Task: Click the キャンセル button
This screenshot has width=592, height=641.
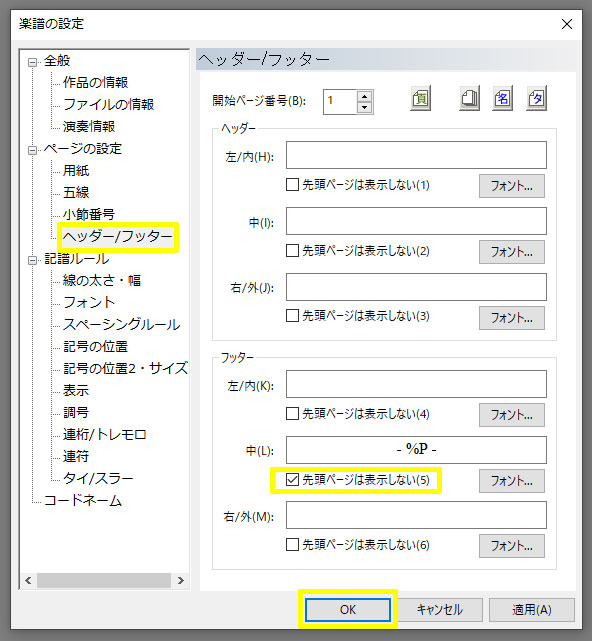Action: click(x=440, y=610)
